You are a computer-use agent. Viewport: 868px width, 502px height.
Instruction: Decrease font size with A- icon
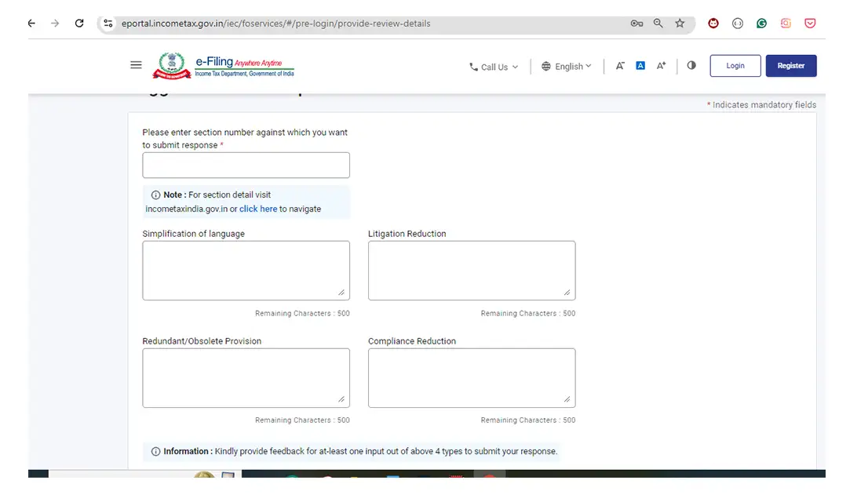[620, 66]
